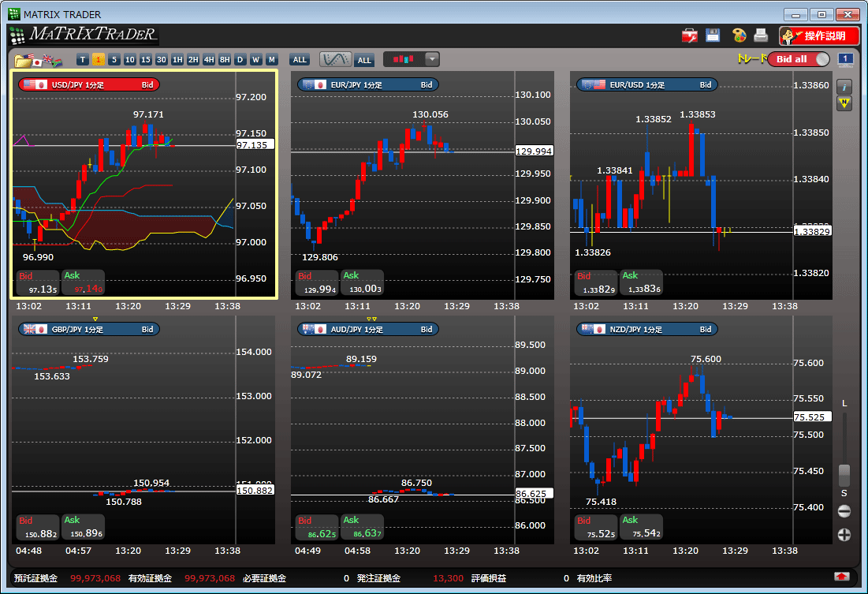Screen dimensions: 868x594
Task: Click USD/JPY Bid price button 97.135
Action: coord(38,282)
